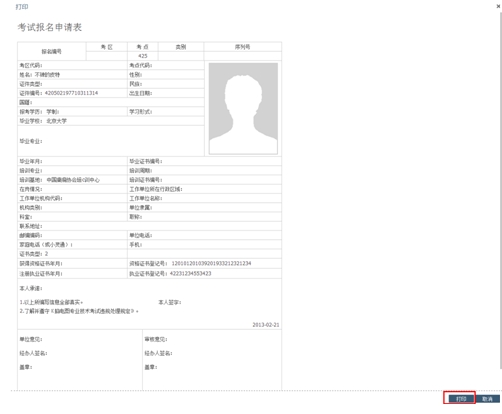The width and height of the screenshot is (502, 414).
Task: Click the 打印 button at bottom right
Action: click(461, 399)
